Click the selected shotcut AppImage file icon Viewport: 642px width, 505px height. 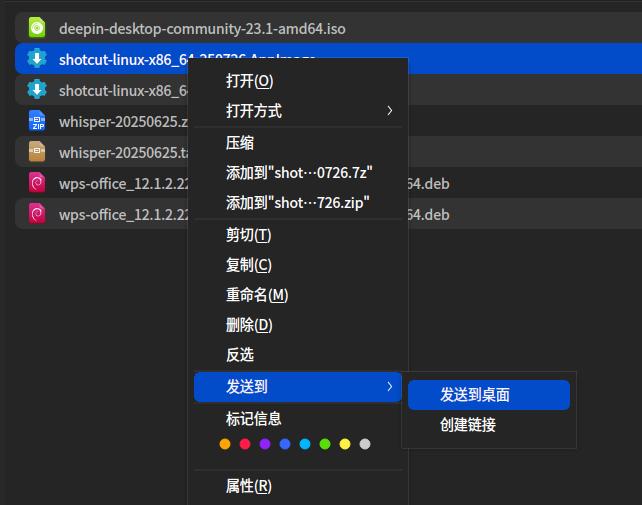pos(37,59)
